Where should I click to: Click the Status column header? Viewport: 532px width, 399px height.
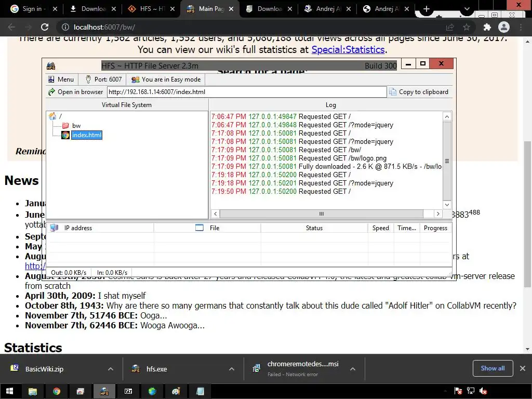click(x=314, y=228)
